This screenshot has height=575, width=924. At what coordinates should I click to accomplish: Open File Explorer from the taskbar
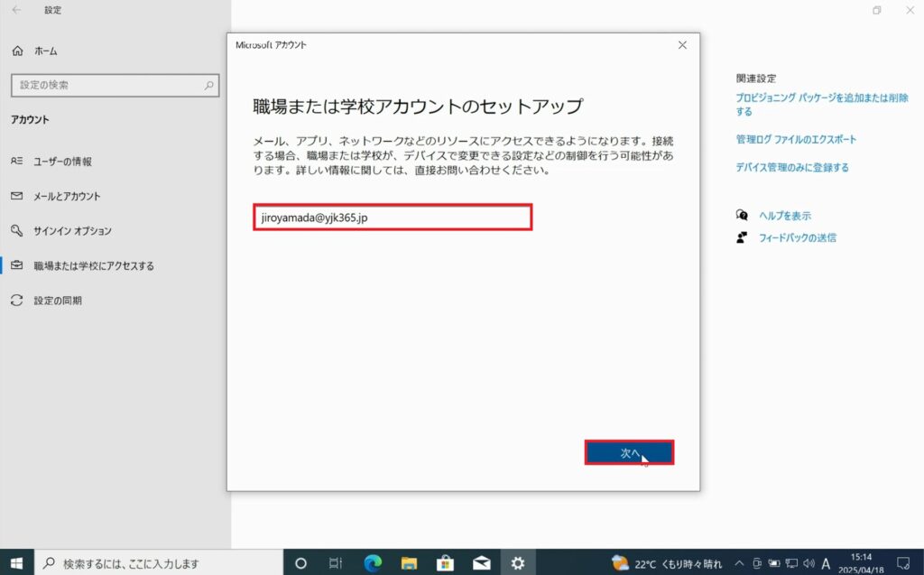[409, 563]
